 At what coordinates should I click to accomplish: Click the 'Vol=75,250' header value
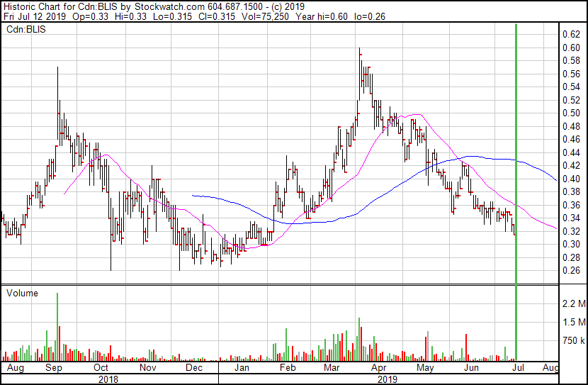265,16
